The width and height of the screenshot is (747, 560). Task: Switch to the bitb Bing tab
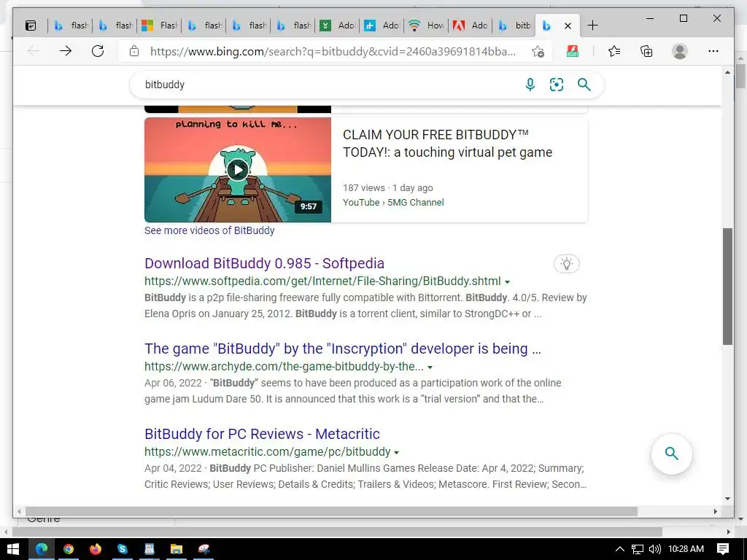tap(515, 26)
